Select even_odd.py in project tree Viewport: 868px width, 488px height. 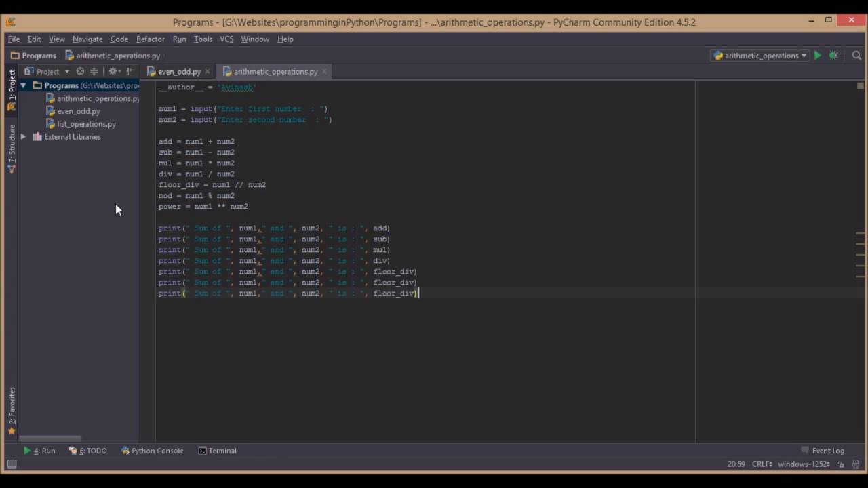pyautogui.click(x=78, y=111)
